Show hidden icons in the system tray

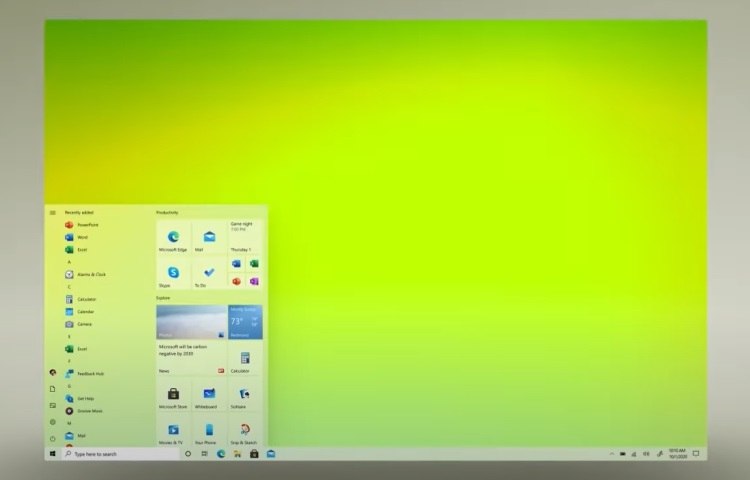click(611, 454)
